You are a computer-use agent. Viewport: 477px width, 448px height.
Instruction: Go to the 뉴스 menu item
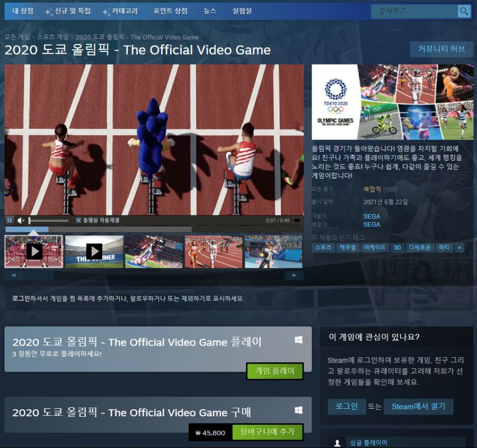[x=210, y=11]
